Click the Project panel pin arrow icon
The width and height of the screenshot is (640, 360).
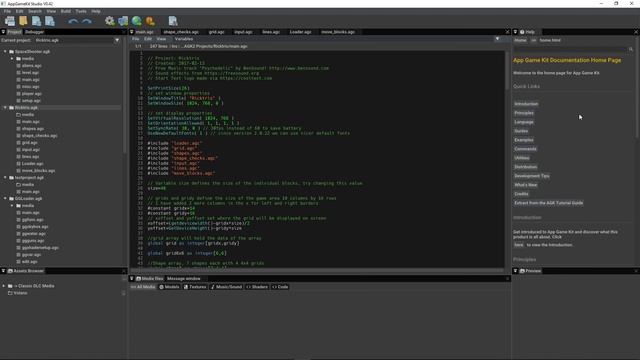point(3,31)
